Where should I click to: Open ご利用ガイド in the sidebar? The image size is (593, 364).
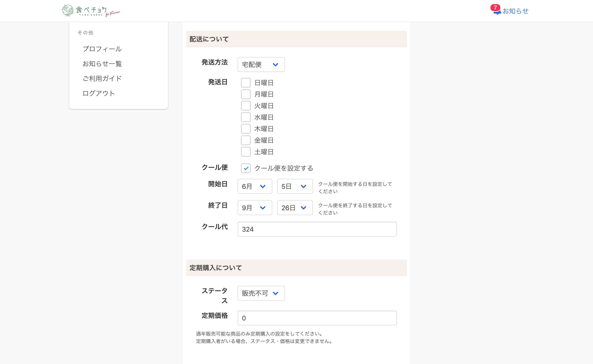(102, 78)
